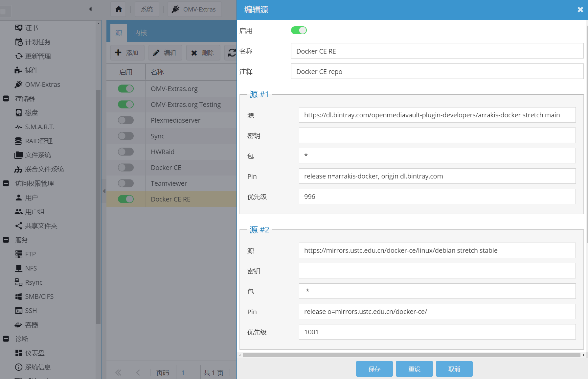This screenshot has width=588, height=379.
Task: Click 重设 reset button
Action: click(414, 369)
